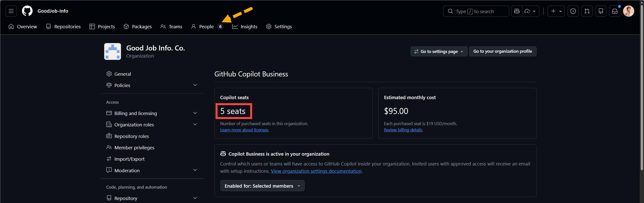The image size is (644, 203).
Task: Expand the Policies sidebar section
Action: (195, 85)
